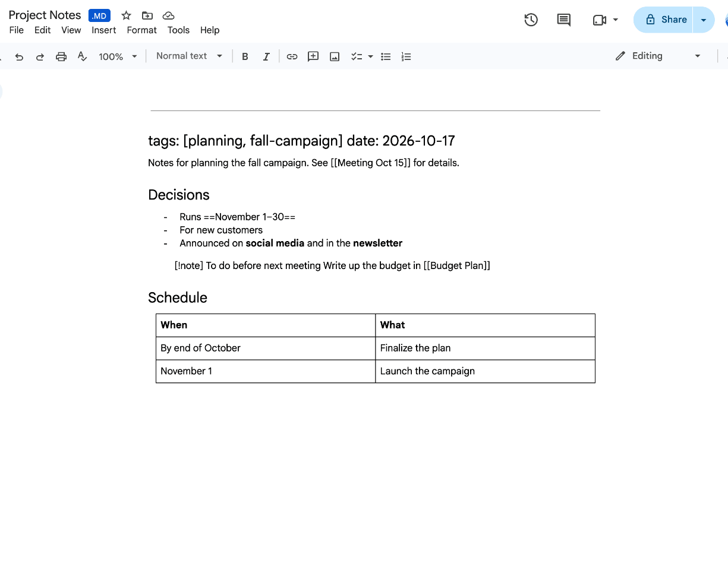Insert a link with chain icon
This screenshot has width=728, height=582.
click(292, 56)
